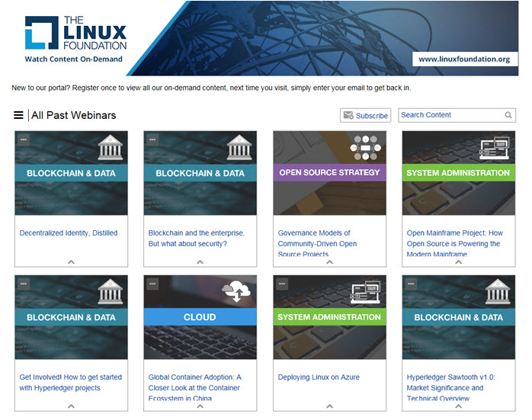The image size is (532, 420).
Task: Open Get Involved Hyperledger projects link
Action: point(71,383)
